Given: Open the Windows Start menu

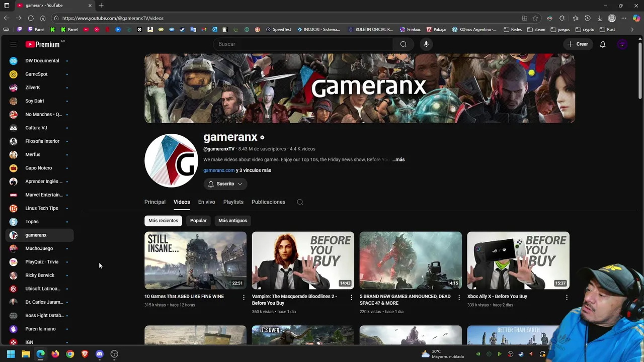Looking at the screenshot, I should pos(11,354).
